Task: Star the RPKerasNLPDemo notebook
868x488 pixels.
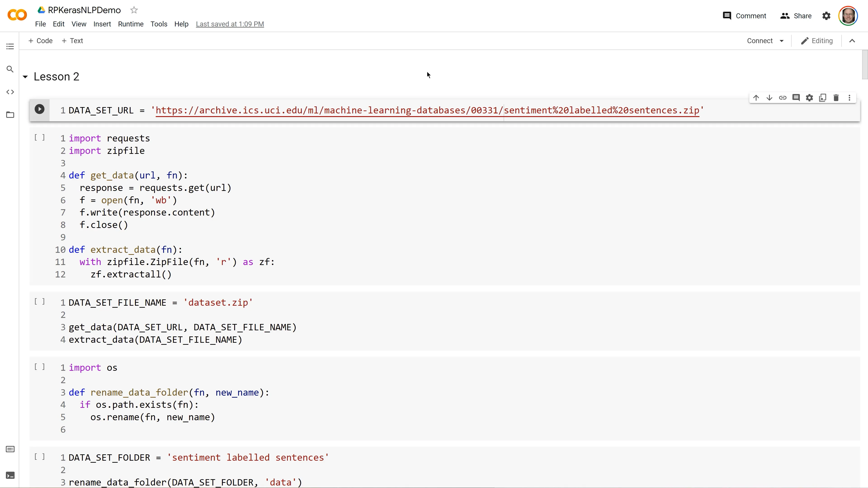Action: (x=134, y=10)
